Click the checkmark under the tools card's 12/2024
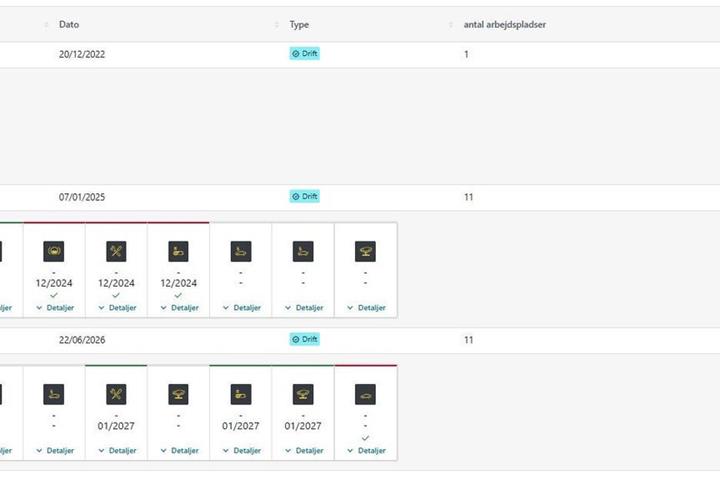Viewport: 720px width, 480px height. click(116, 295)
